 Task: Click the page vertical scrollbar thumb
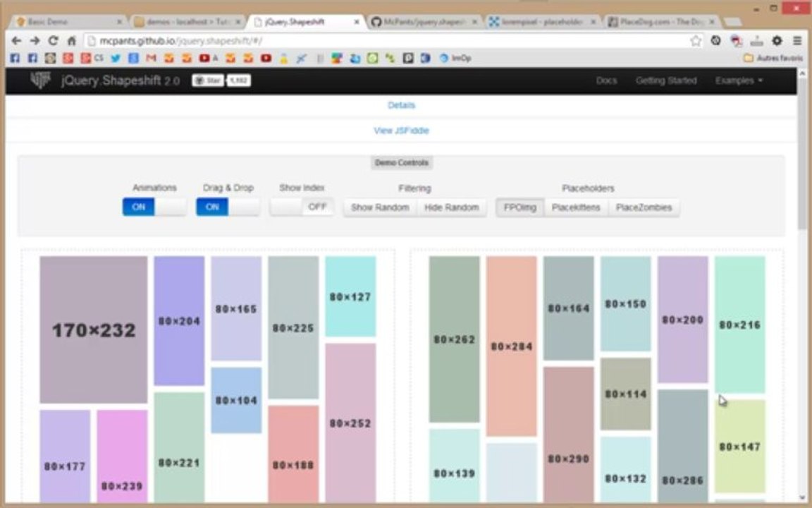[x=802, y=153]
